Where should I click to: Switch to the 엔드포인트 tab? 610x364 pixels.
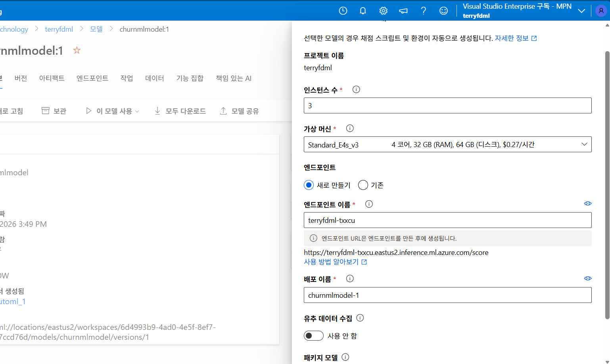point(92,78)
